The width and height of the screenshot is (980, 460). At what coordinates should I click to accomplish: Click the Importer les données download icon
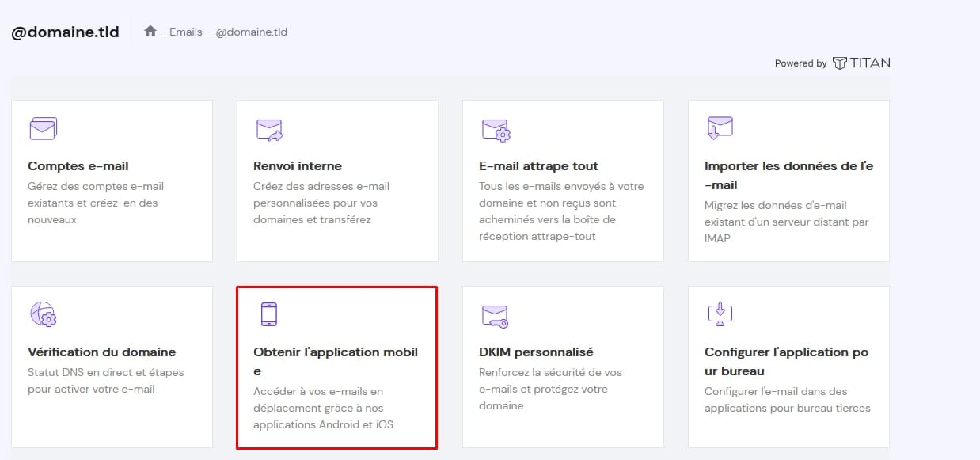coord(720,128)
